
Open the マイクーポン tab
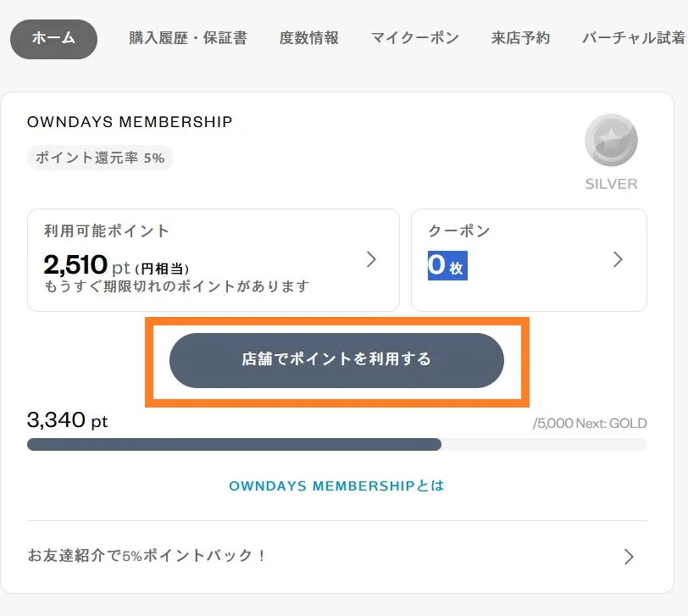[x=415, y=38]
